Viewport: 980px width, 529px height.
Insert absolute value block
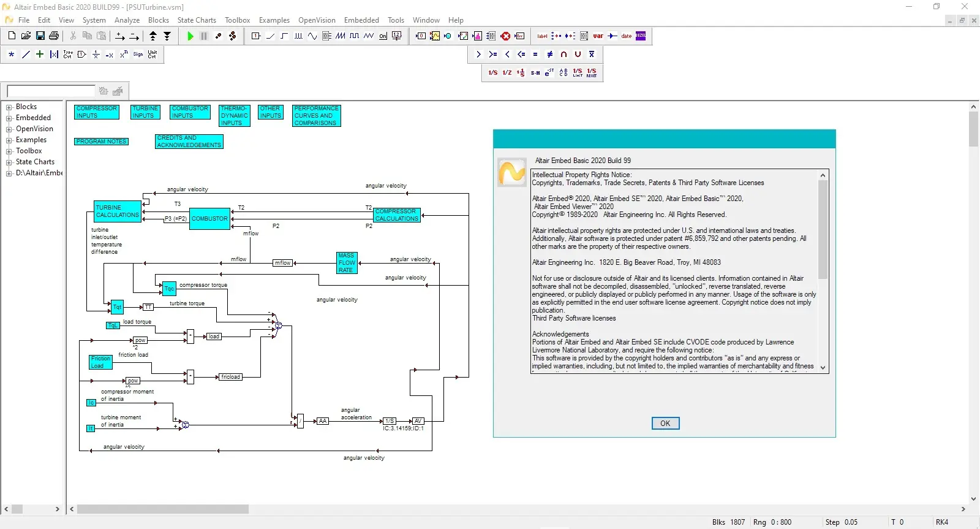coord(54,55)
